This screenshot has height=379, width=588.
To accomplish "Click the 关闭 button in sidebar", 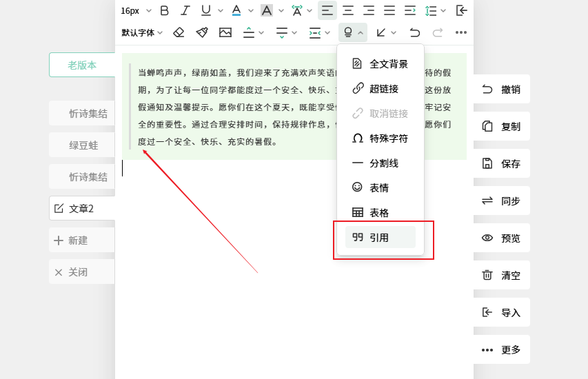I will (82, 272).
